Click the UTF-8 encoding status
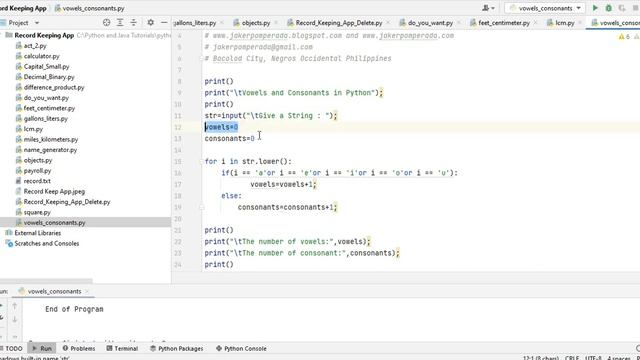This screenshot has height=360, width=640. tap(593, 358)
